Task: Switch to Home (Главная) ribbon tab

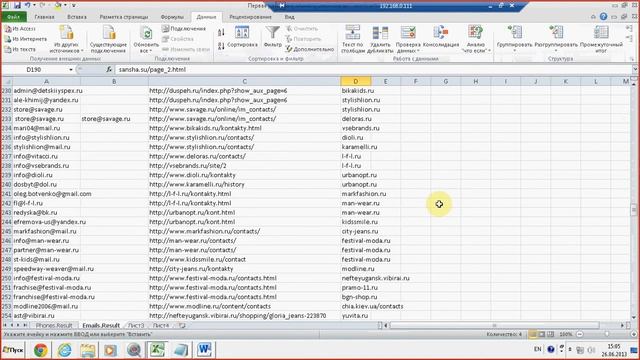Action: 44,17
